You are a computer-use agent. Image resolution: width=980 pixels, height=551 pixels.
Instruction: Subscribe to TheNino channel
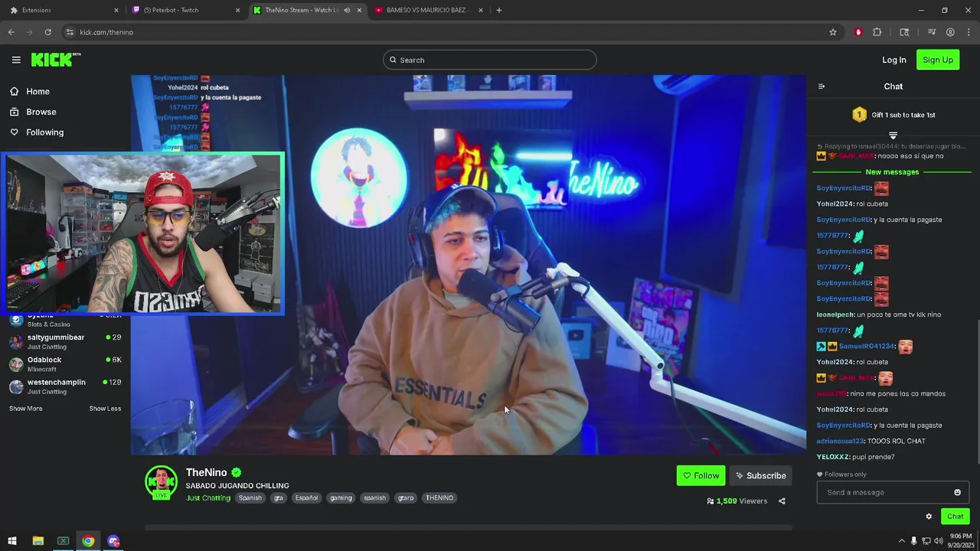pyautogui.click(x=760, y=475)
